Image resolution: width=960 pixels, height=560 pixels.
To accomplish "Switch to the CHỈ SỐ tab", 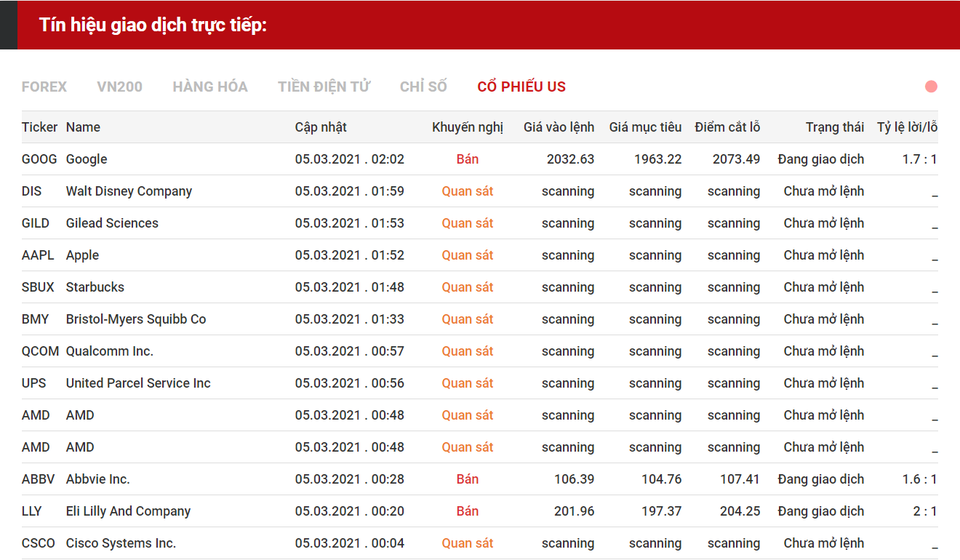I will coord(423,87).
